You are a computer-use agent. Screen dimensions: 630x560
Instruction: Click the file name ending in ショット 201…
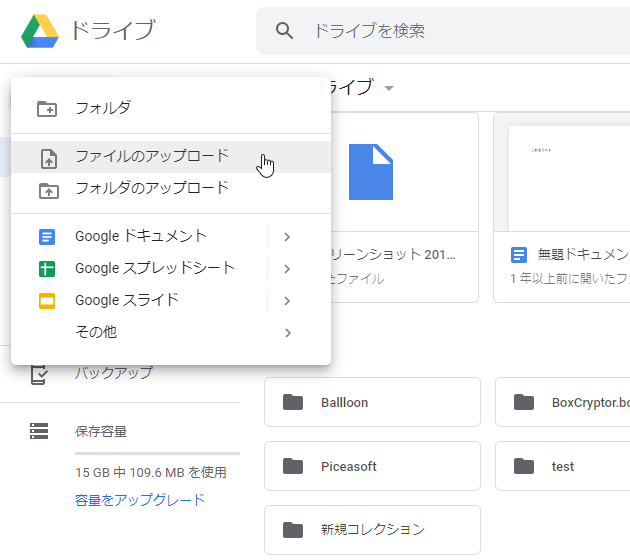(x=393, y=254)
